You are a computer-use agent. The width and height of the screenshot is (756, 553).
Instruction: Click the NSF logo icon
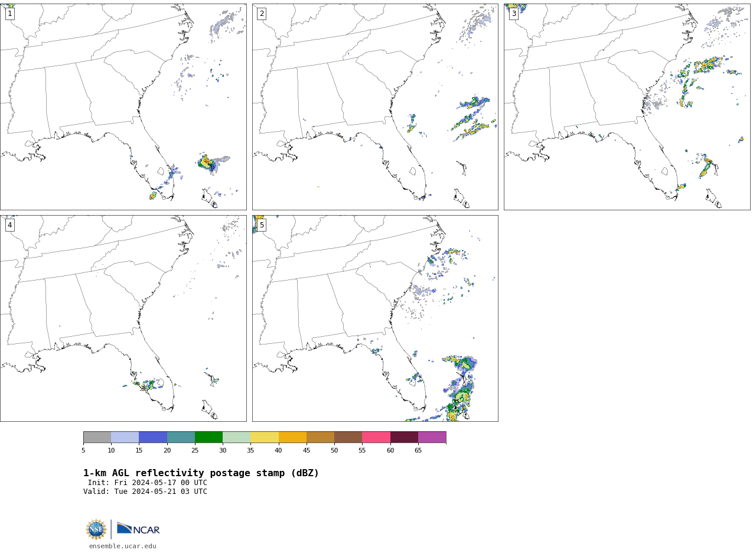(x=96, y=529)
